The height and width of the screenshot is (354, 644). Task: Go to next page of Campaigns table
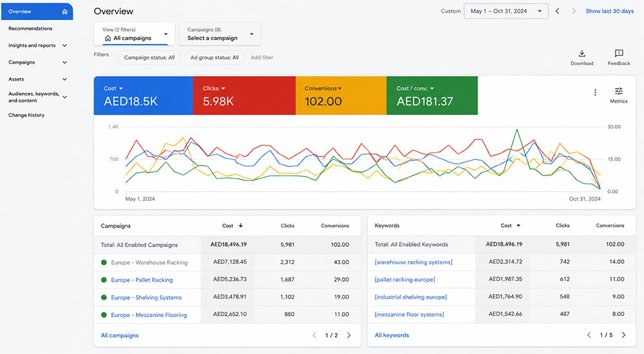pyautogui.click(x=348, y=335)
